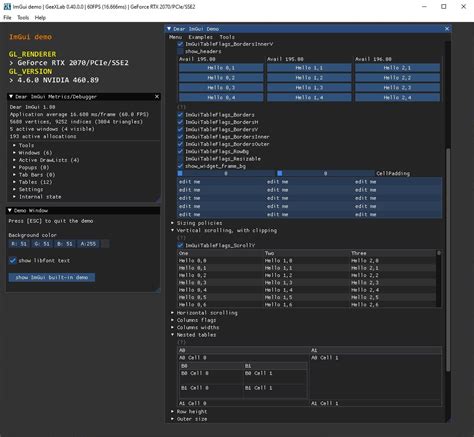This screenshot has height=437, width=474.
Task: Click the Hello 1,3 row in scrolling table
Action: click(x=278, y=283)
